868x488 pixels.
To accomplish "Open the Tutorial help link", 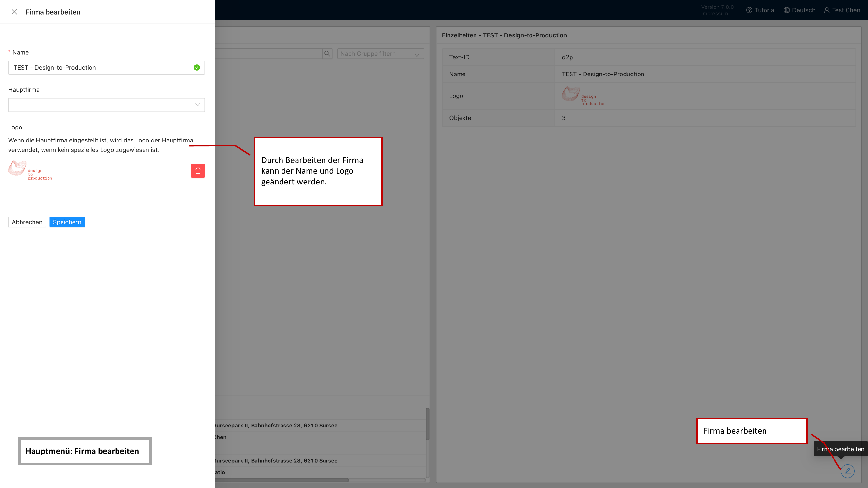I will 761,10.
